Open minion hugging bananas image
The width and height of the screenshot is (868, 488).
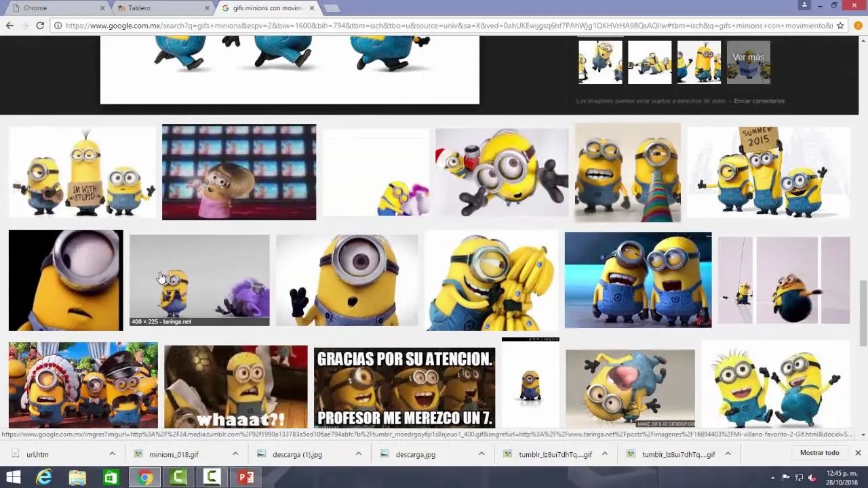[x=491, y=281]
